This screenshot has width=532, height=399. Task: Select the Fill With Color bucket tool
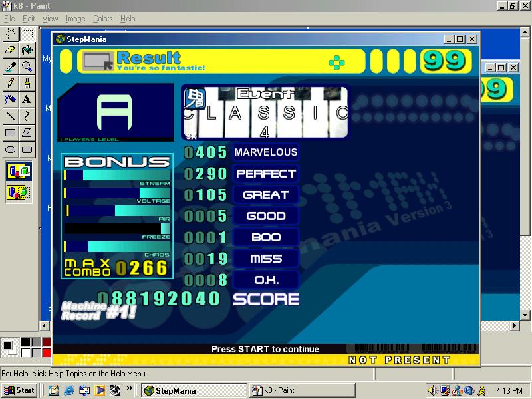point(27,50)
